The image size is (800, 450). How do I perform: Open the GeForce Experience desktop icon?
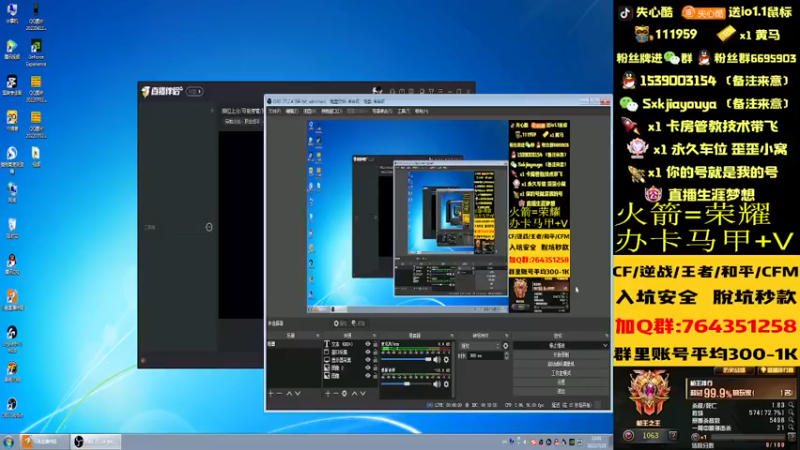click(x=36, y=52)
